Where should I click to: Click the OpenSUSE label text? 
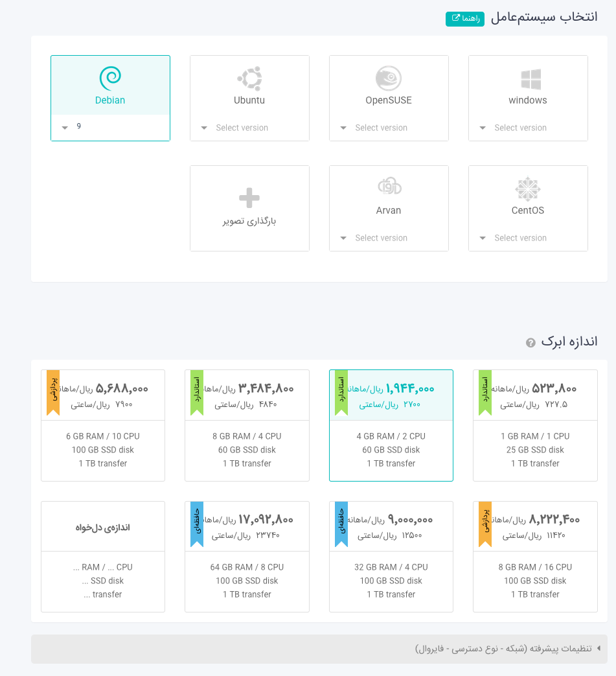coord(389,100)
